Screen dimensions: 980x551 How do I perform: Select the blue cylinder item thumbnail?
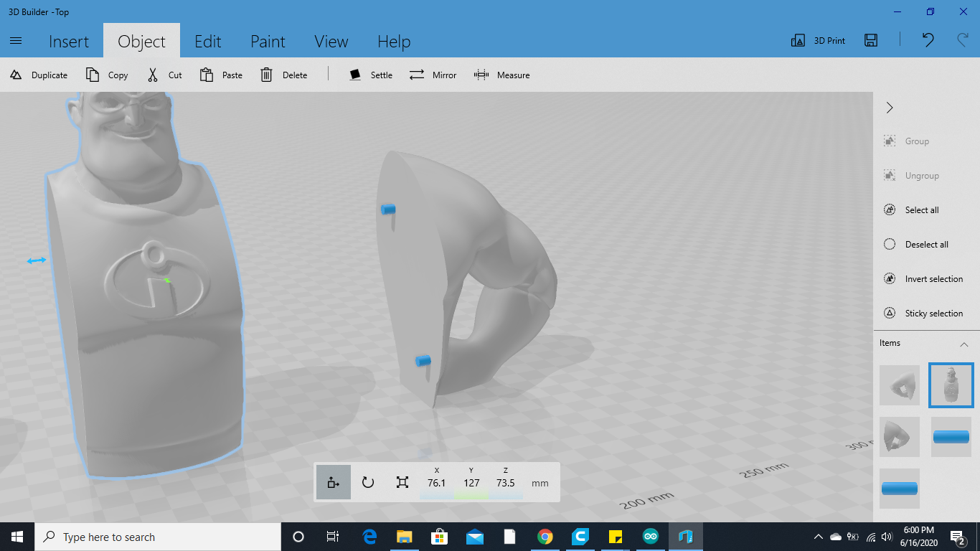point(951,437)
